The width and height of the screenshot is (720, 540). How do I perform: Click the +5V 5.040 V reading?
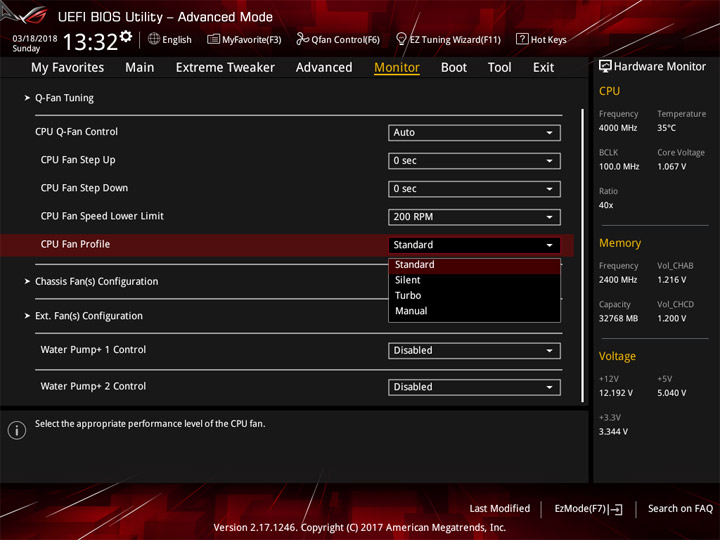tap(671, 393)
